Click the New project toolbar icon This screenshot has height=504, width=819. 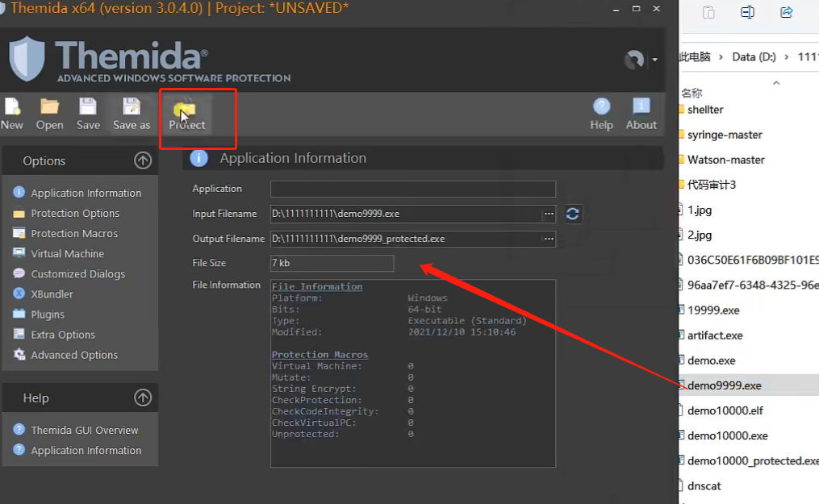(11, 113)
